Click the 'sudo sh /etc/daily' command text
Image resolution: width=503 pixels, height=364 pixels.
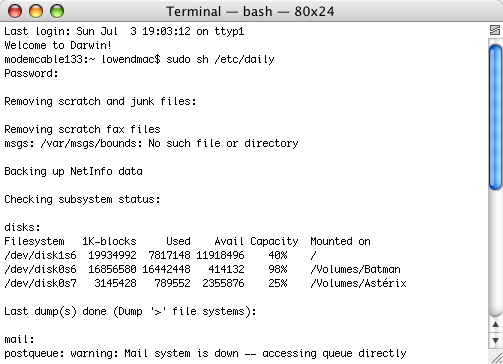tap(220, 59)
